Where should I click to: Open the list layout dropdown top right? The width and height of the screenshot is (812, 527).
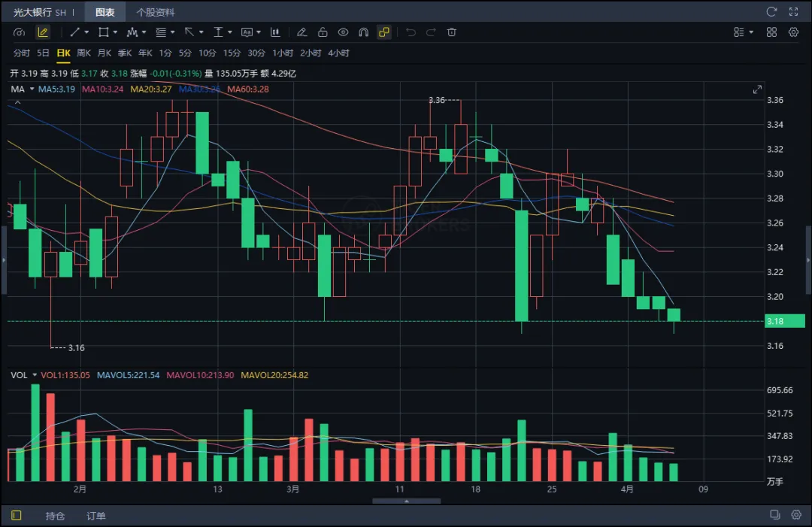[x=744, y=32]
